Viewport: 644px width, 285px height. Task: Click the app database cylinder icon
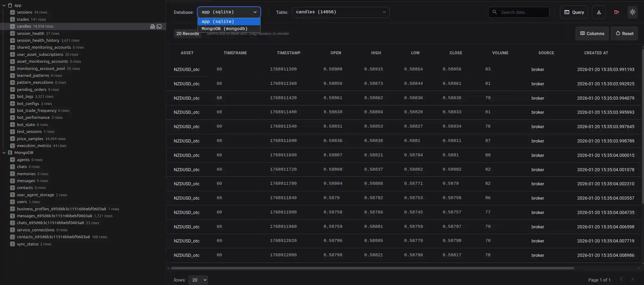click(10, 5)
